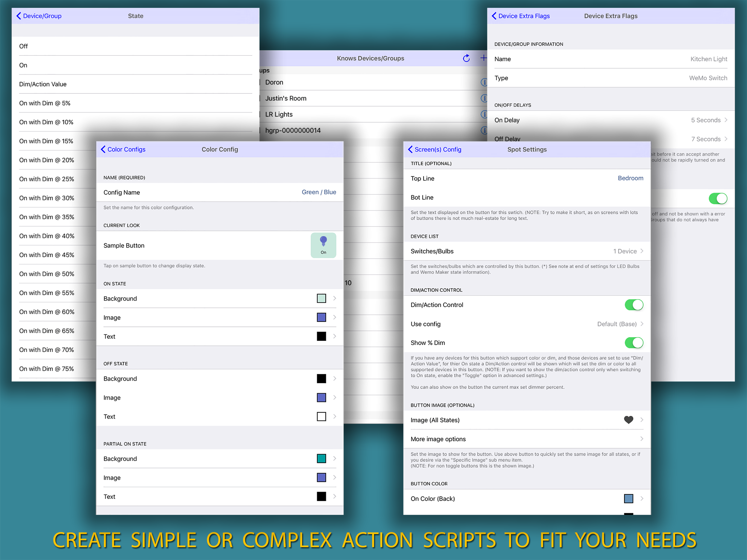Select the On state
The width and height of the screenshot is (747, 560).
135,65
